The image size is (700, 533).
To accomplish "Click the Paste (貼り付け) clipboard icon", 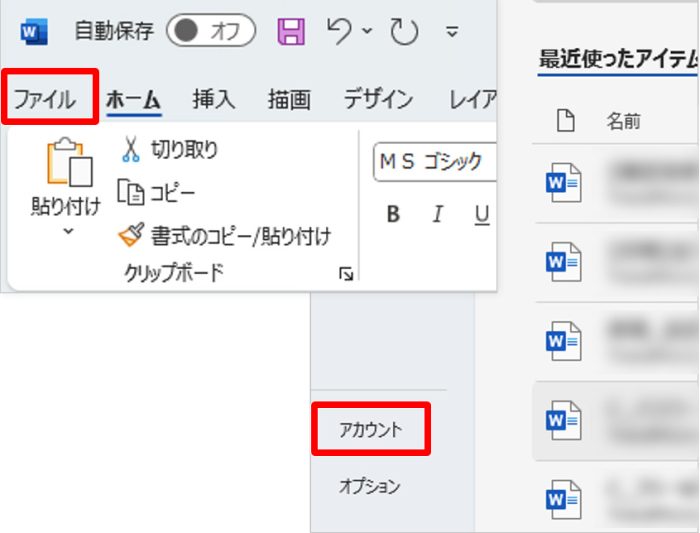I will click(x=68, y=163).
